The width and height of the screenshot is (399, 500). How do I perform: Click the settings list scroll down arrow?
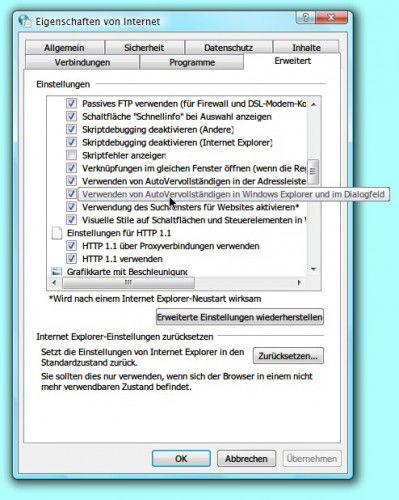tap(313, 269)
